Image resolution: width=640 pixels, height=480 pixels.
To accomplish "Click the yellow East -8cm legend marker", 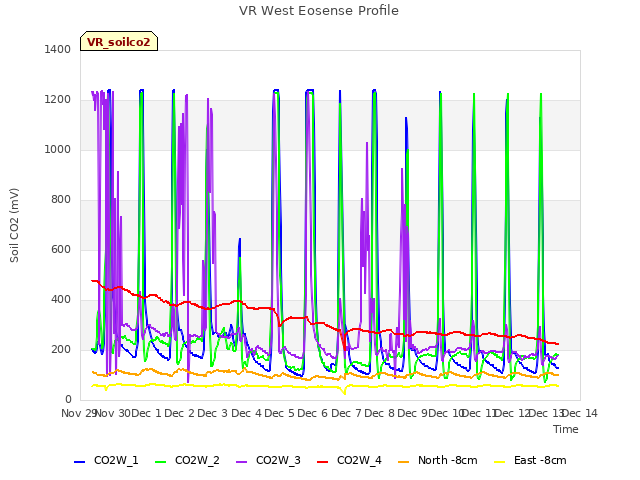I will [500, 461].
